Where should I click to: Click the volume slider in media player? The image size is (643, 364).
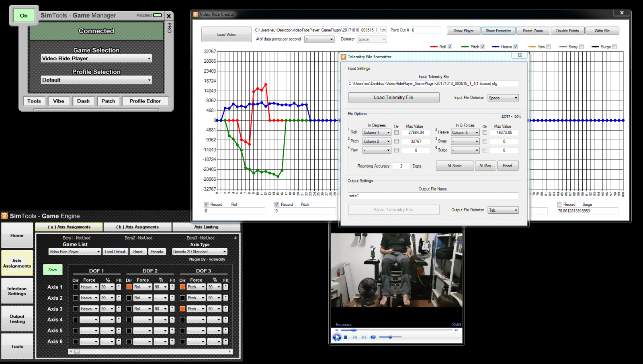point(390,337)
